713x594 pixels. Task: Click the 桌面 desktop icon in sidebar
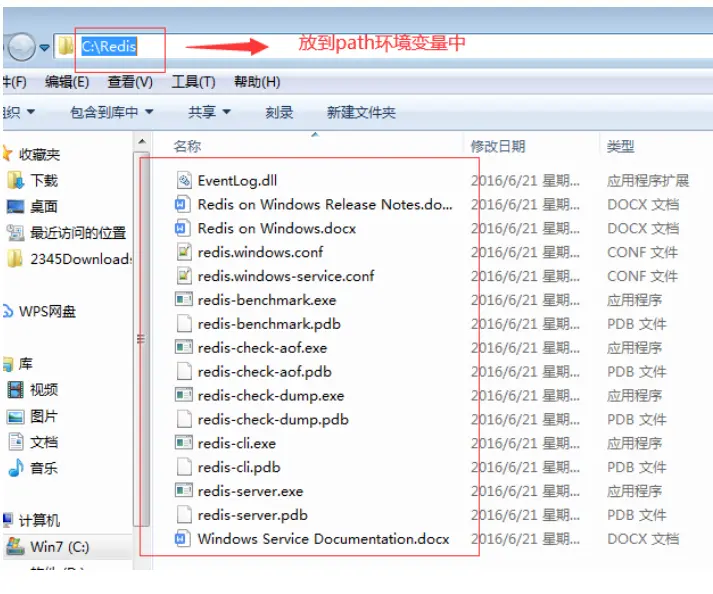click(15, 207)
